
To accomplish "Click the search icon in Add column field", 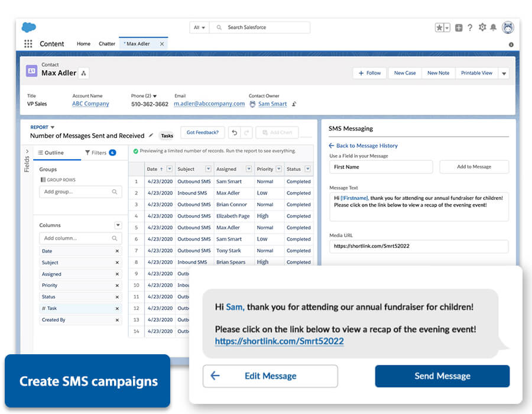I will click(114, 238).
